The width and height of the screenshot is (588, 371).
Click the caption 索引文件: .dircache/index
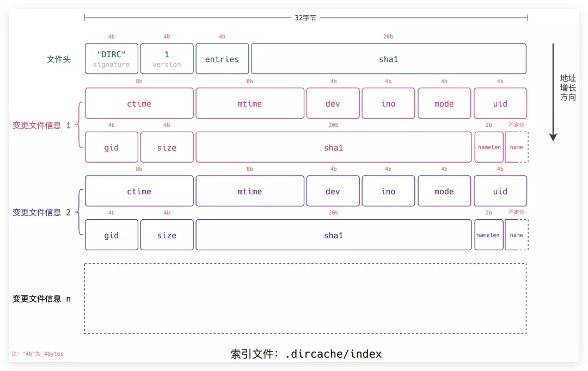tap(306, 354)
